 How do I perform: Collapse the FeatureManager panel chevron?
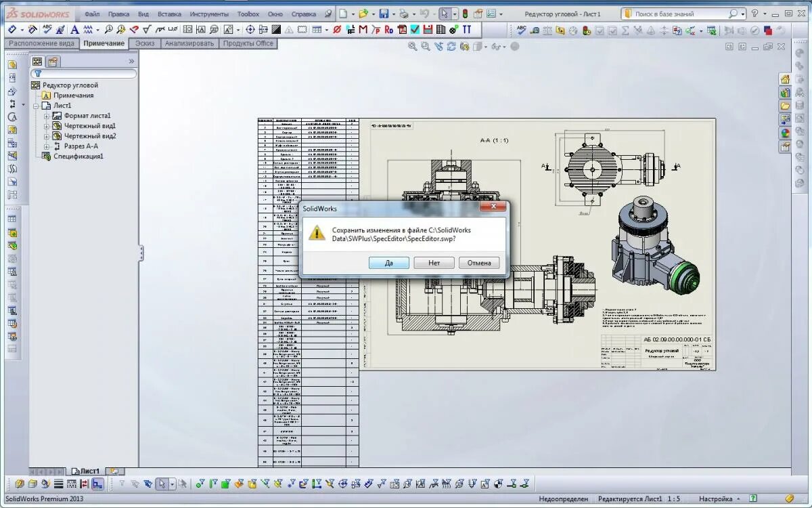131,62
